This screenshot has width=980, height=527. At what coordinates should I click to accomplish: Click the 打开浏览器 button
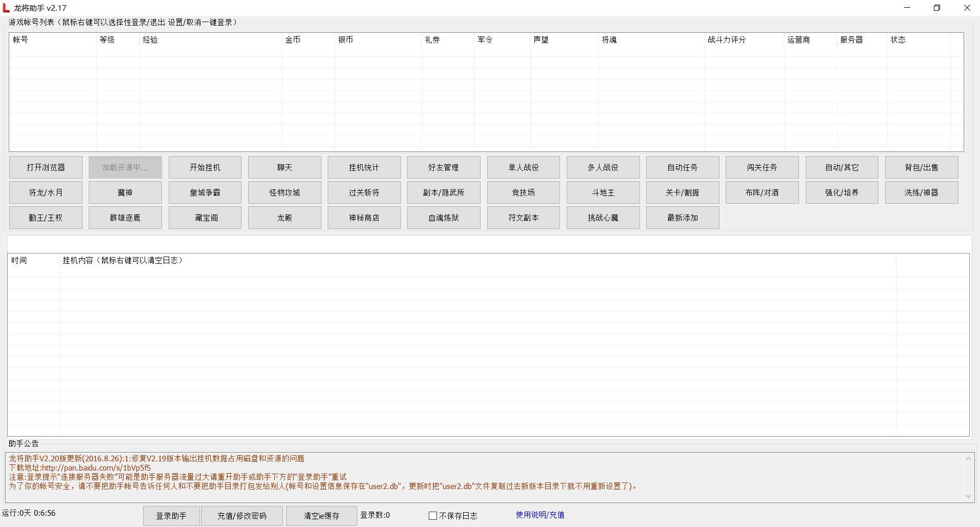point(46,167)
